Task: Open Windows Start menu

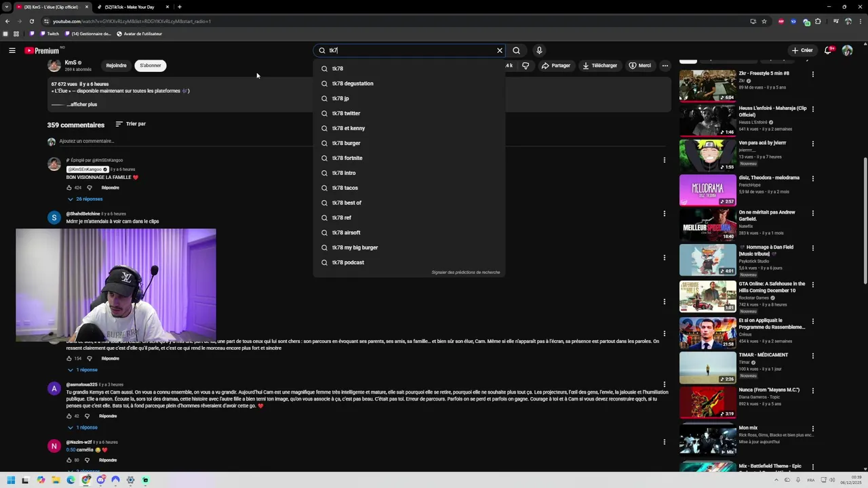Action: [10, 480]
